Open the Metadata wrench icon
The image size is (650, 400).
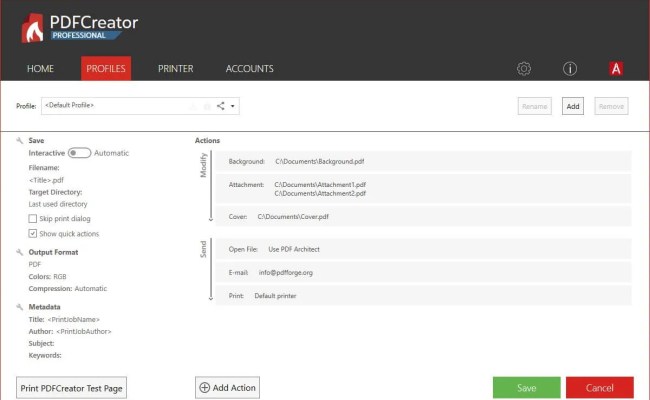[x=19, y=307]
